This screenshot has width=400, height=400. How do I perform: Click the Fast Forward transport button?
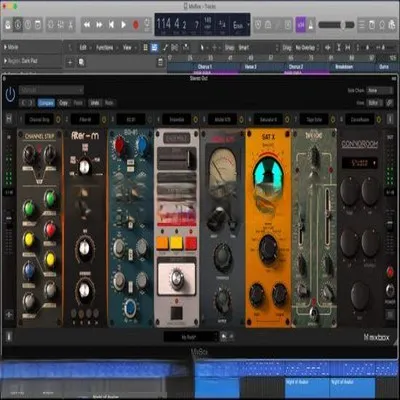(99, 25)
